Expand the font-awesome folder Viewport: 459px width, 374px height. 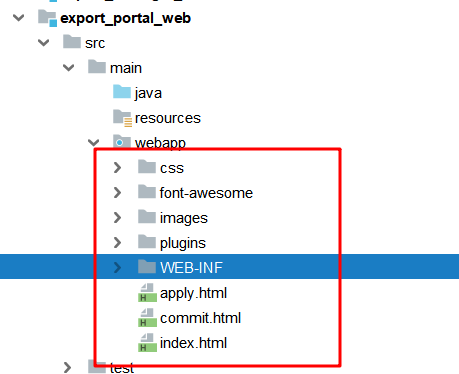pos(117,193)
